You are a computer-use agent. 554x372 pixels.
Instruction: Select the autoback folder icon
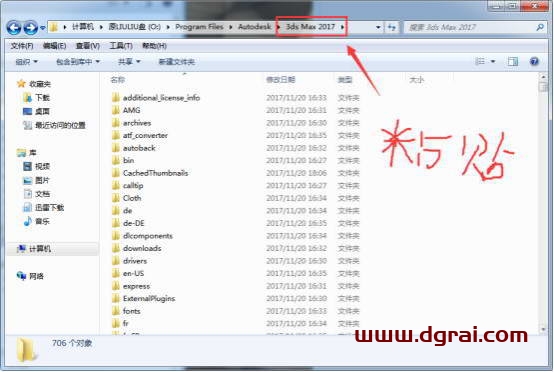click(116, 148)
